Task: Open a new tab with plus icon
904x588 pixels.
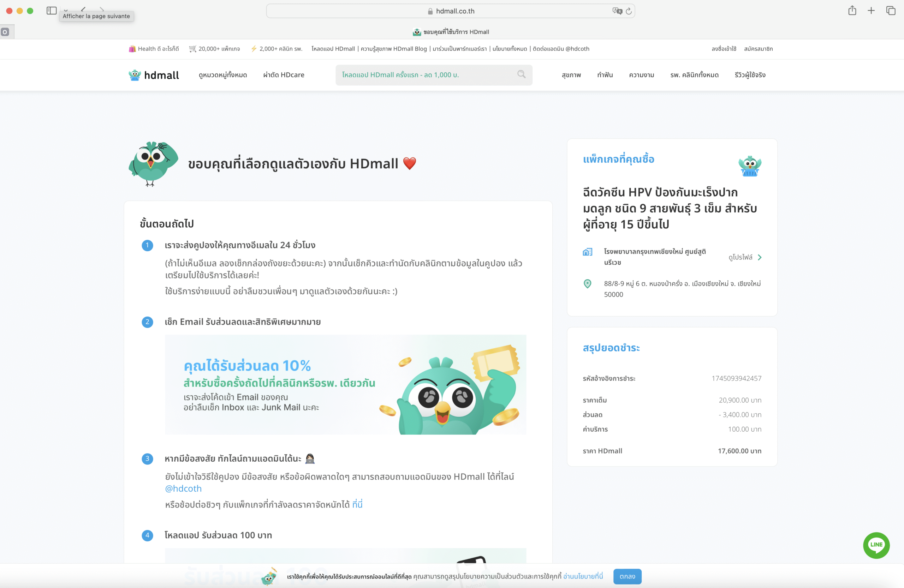Action: click(x=871, y=11)
